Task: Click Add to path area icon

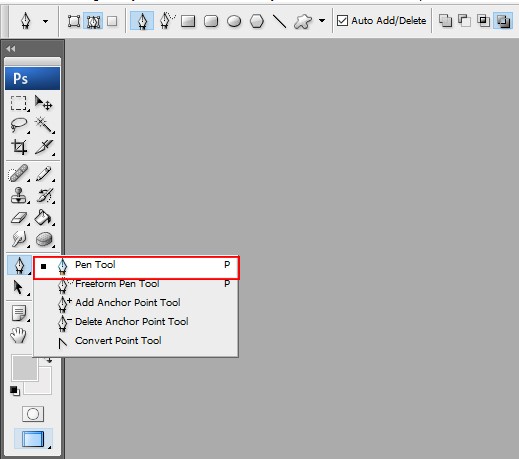Action: point(445,21)
